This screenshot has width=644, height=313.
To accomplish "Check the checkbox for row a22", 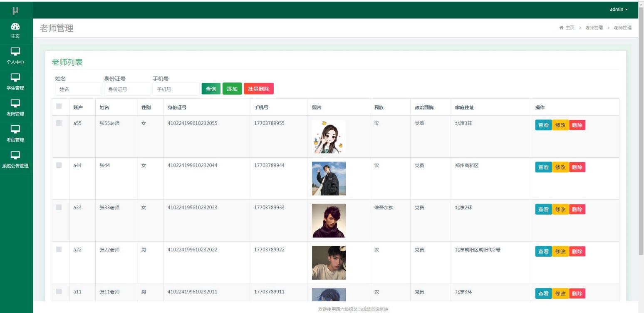I will pyautogui.click(x=59, y=249).
